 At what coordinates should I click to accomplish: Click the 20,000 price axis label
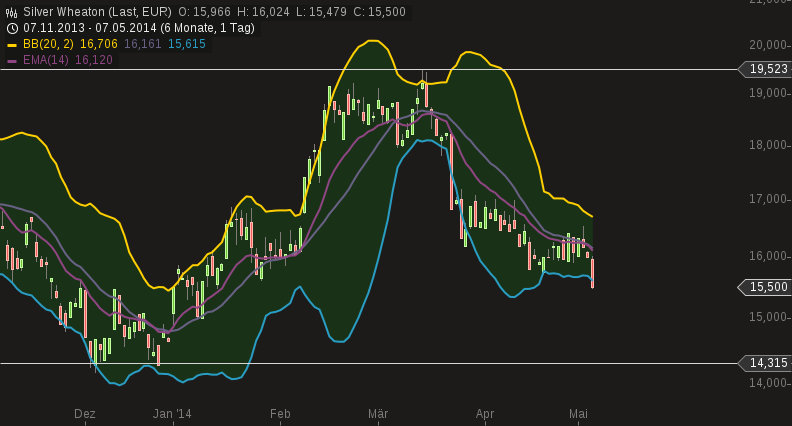(x=769, y=45)
